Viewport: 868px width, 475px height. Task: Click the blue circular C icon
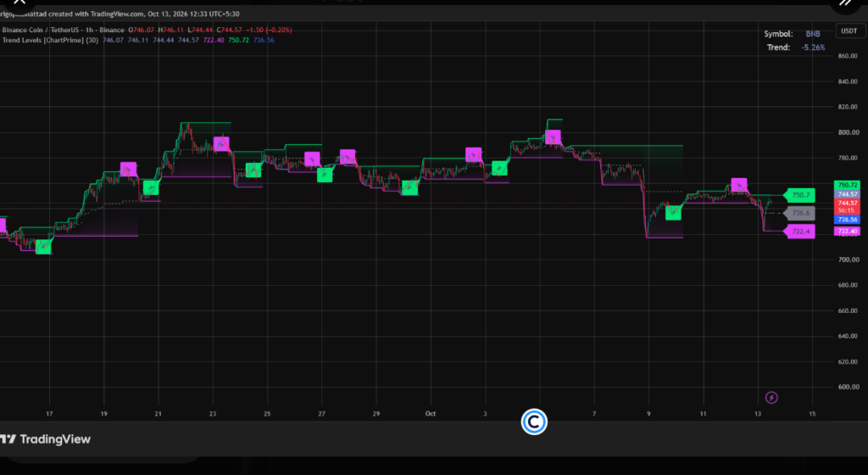[x=534, y=422]
